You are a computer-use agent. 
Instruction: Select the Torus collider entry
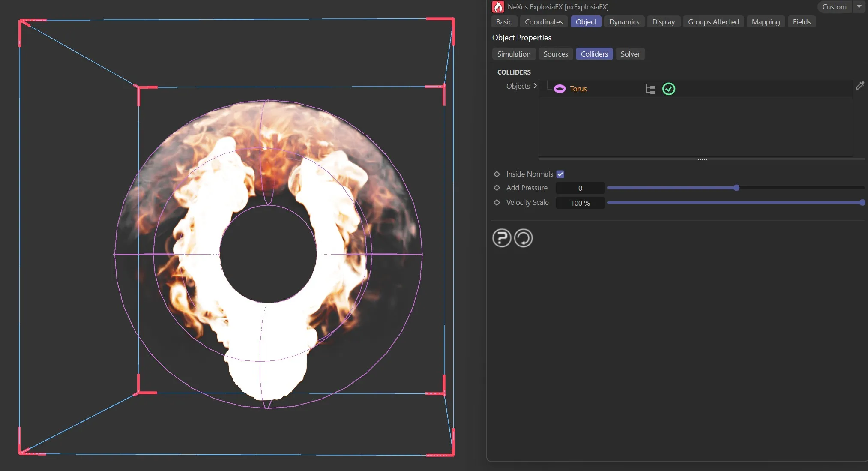click(578, 89)
